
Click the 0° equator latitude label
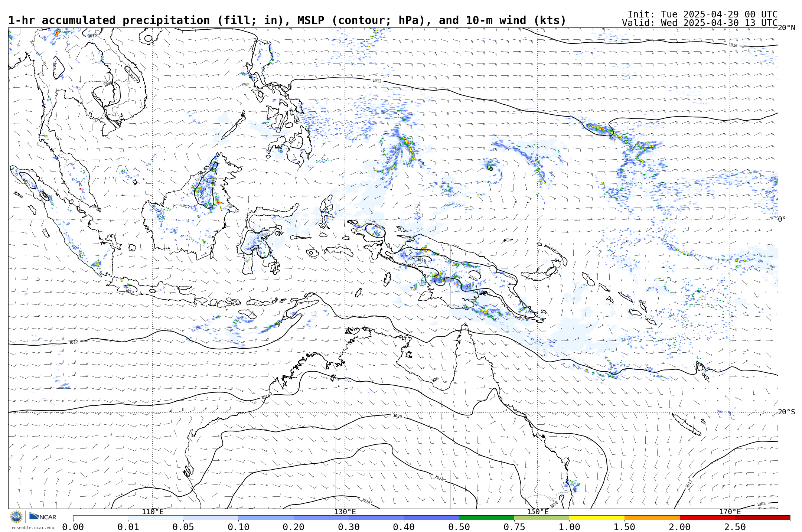coord(782,219)
